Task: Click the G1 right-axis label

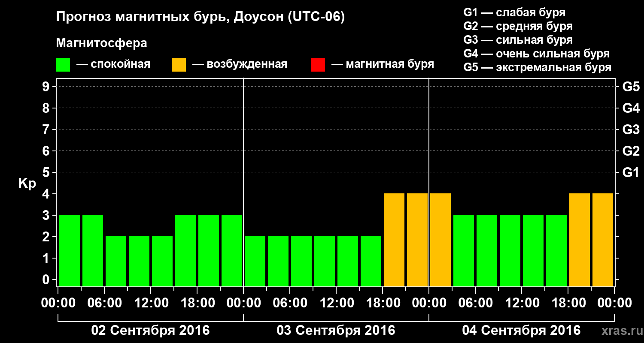Action: (631, 173)
